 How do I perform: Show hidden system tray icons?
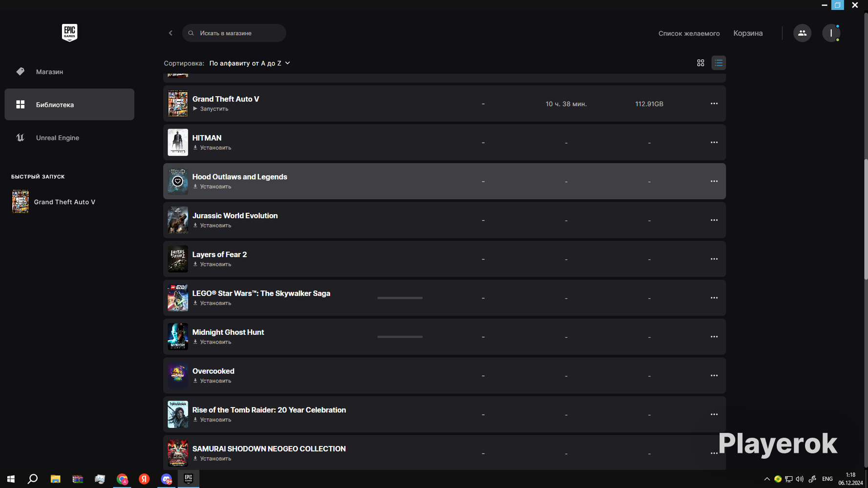tap(767, 479)
